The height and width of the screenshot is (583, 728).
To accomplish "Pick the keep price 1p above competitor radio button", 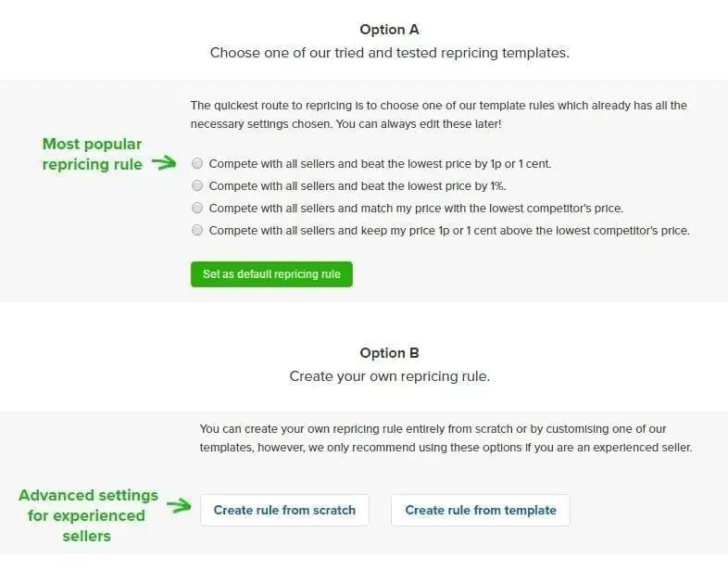I will point(197,230).
